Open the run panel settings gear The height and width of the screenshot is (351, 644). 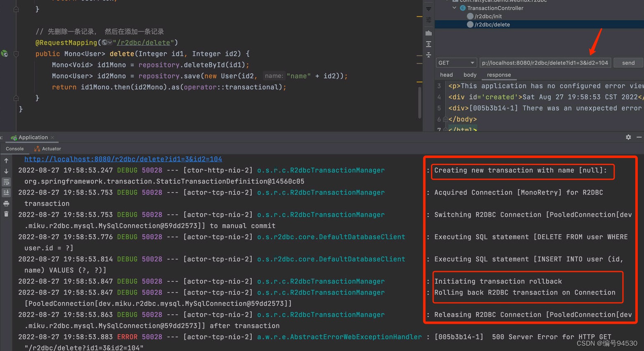pos(628,137)
